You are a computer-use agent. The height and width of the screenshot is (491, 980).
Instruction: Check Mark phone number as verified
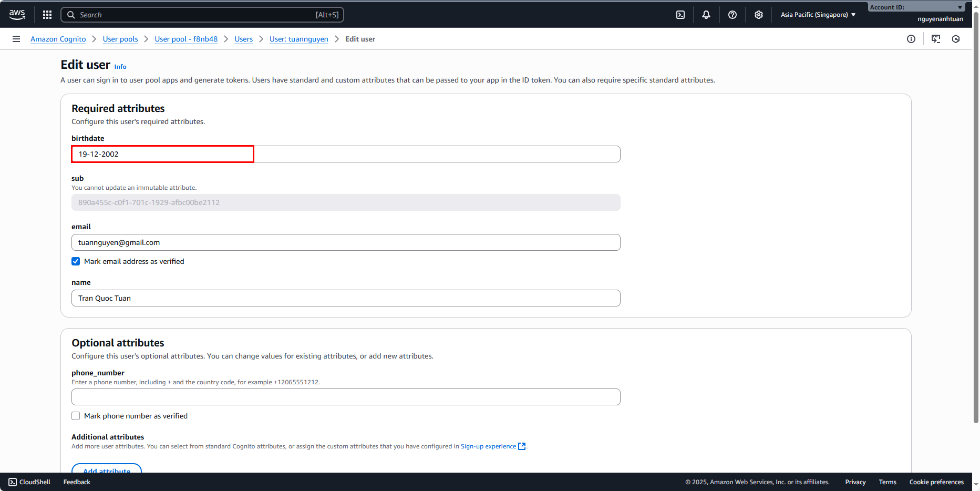[x=76, y=416]
